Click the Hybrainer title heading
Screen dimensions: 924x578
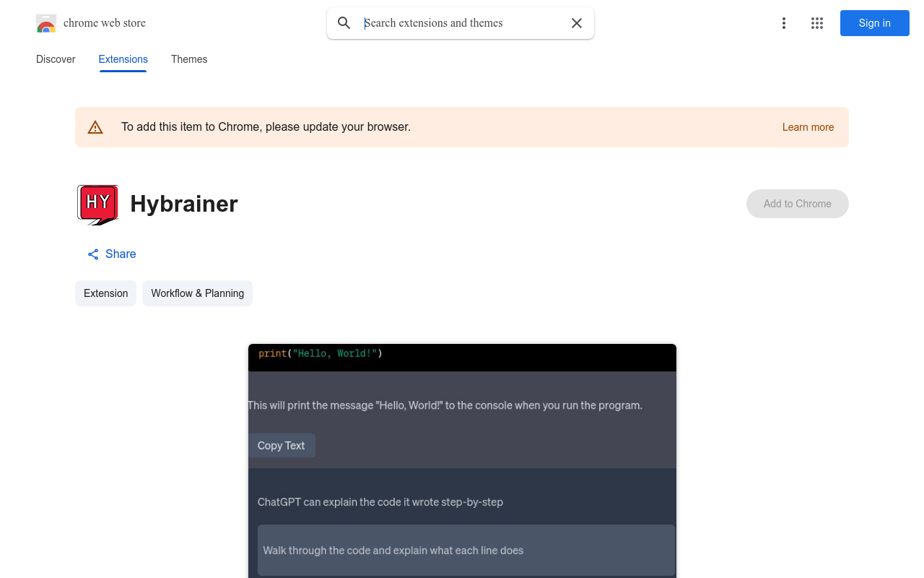pos(184,204)
